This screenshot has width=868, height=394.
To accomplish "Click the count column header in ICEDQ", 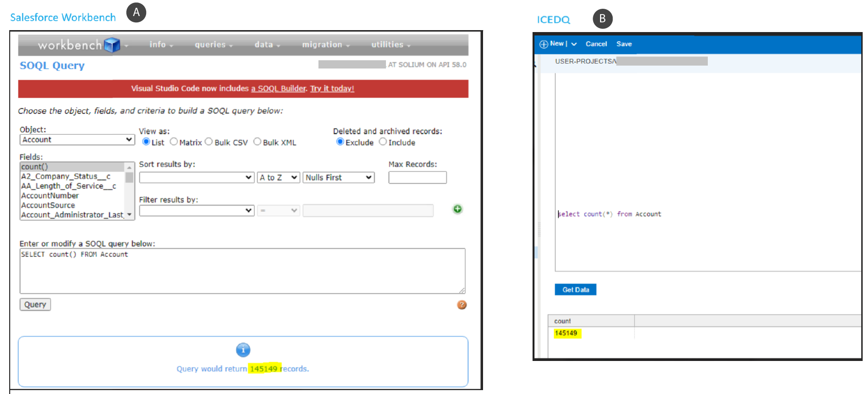I will point(591,321).
